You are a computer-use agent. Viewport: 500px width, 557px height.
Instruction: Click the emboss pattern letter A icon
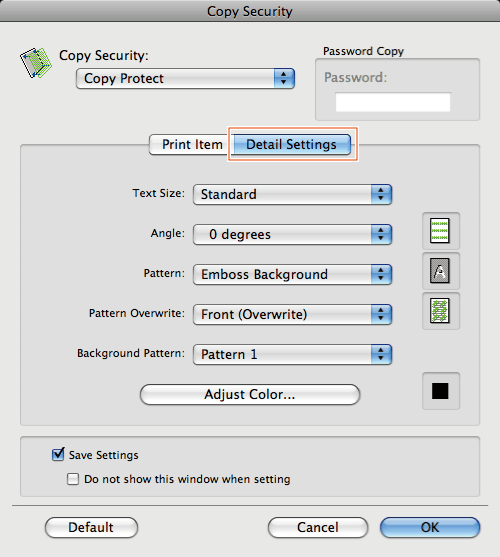pos(440,271)
